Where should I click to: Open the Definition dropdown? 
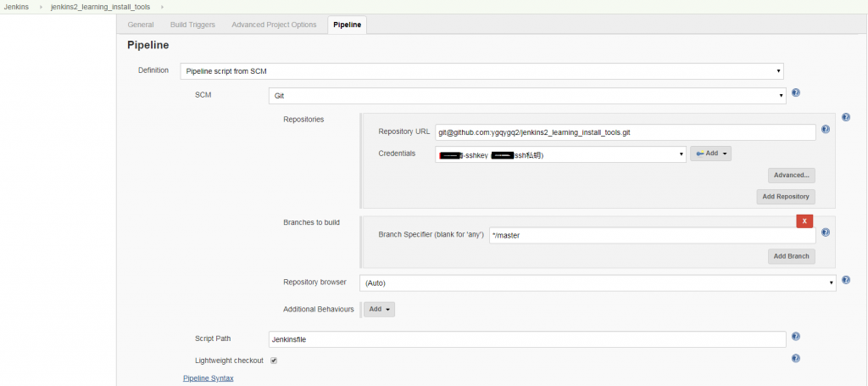click(x=481, y=71)
